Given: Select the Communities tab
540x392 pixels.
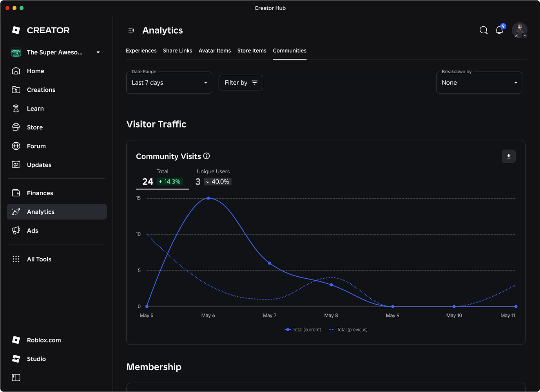Looking at the screenshot, I should pyautogui.click(x=290, y=51).
